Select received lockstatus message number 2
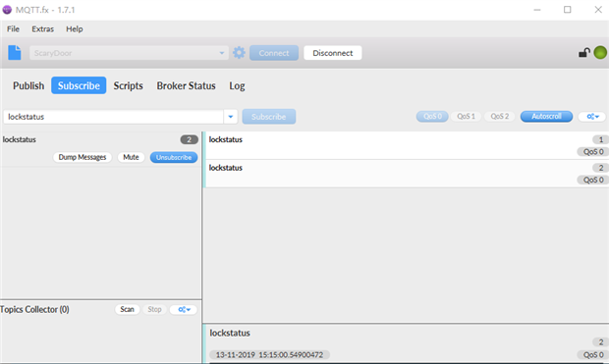Viewport: 609px width, 364px height. pos(406,174)
